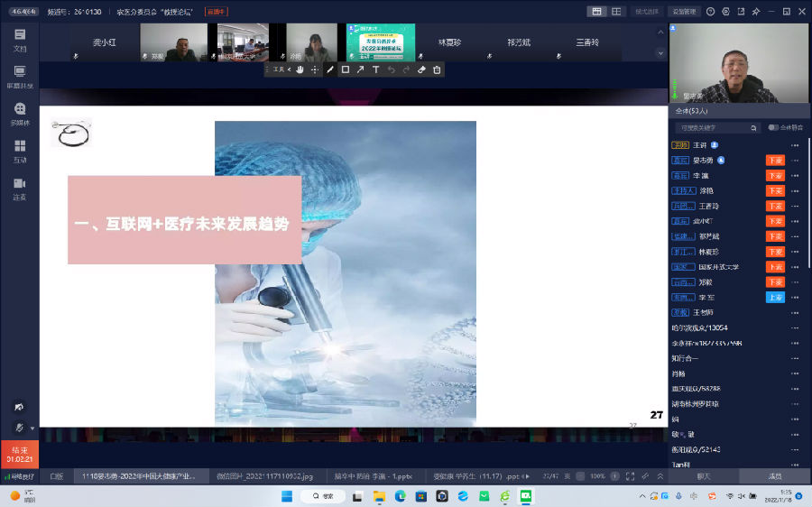Expand microphone options arrow at bottom left
812x507 pixels.
point(32,428)
